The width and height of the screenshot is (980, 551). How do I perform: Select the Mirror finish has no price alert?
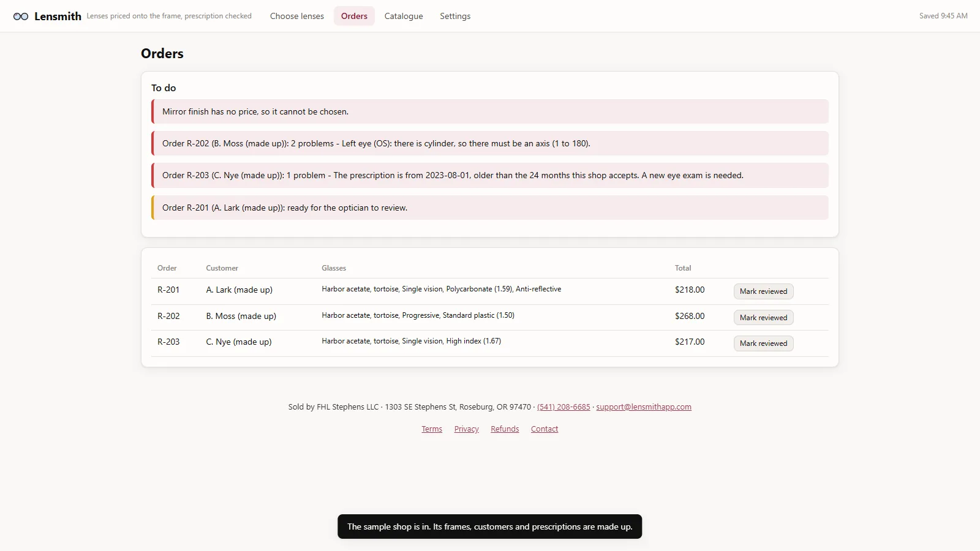pos(490,111)
